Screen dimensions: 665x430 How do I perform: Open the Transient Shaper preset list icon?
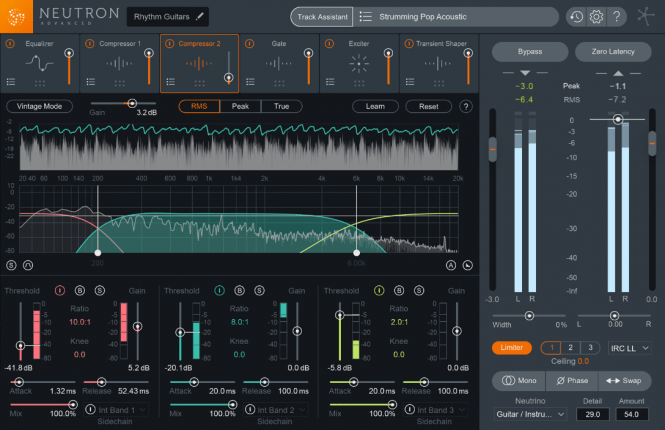click(x=410, y=81)
